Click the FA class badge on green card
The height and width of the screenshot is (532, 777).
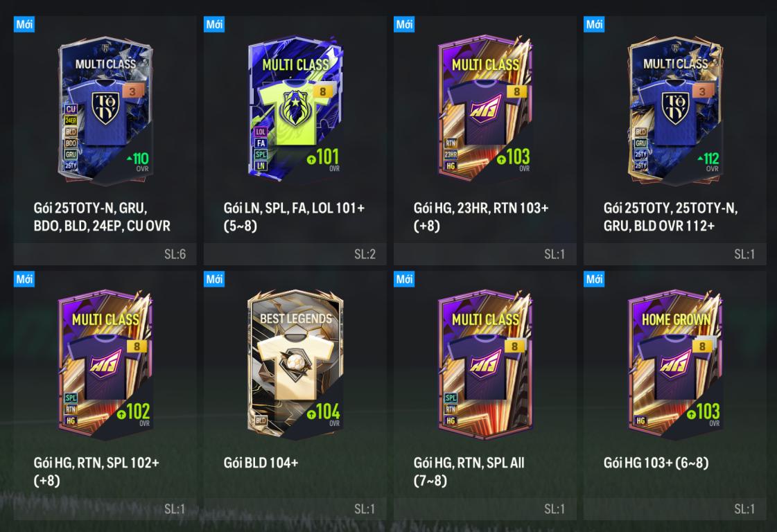click(x=261, y=143)
